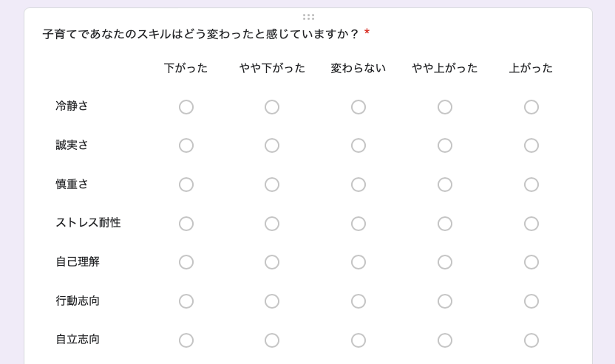Select 上がった for 自立志向
The image size is (615, 364).
click(x=531, y=340)
